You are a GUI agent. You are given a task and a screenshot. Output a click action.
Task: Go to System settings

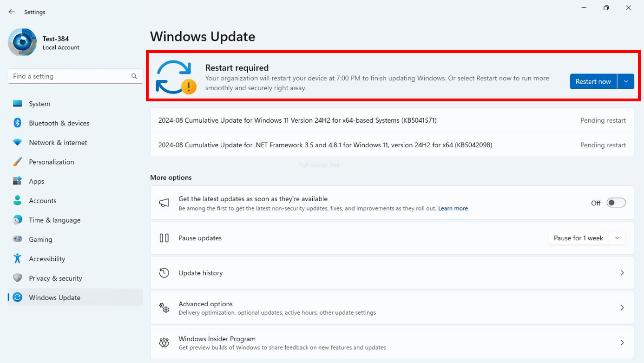(75, 104)
